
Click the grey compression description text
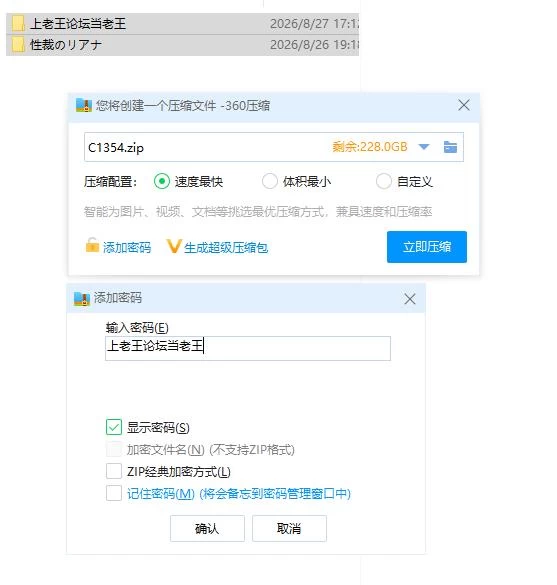click(258, 212)
